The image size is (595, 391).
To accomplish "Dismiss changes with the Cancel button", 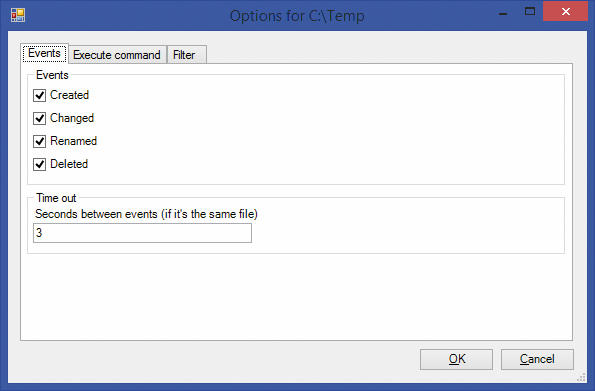I will tap(537, 359).
